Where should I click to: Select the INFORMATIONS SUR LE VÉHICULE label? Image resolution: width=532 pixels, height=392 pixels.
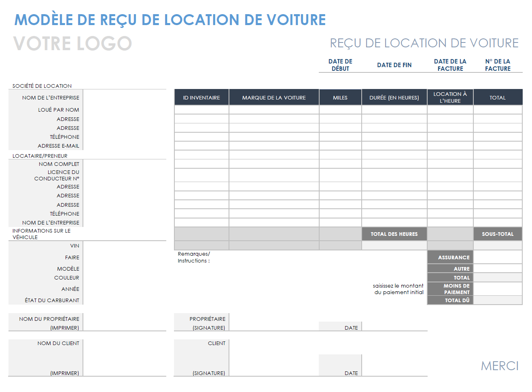(x=41, y=234)
